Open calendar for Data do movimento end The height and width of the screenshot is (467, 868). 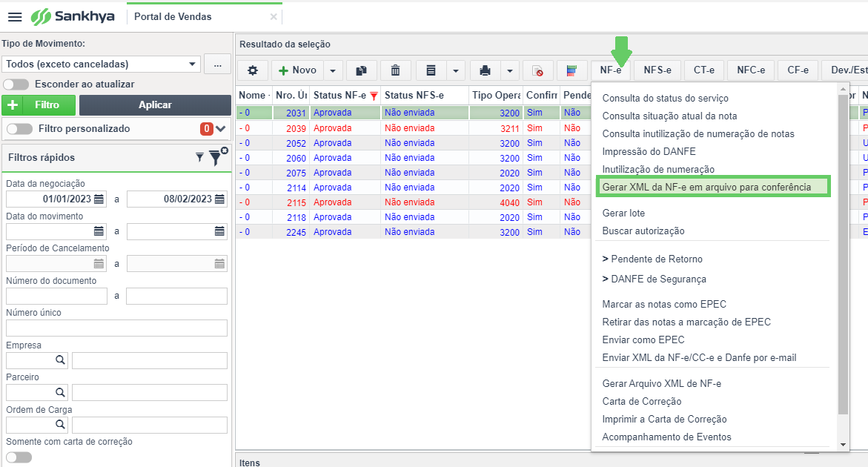[x=219, y=231]
